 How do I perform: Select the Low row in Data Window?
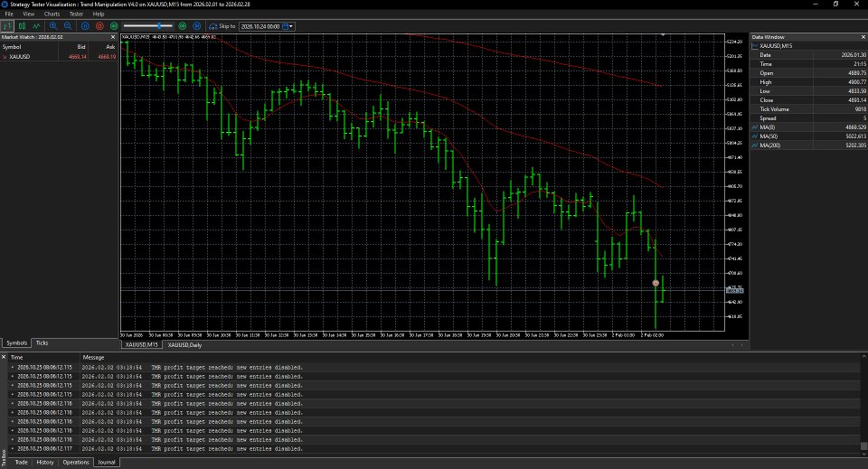(x=808, y=90)
